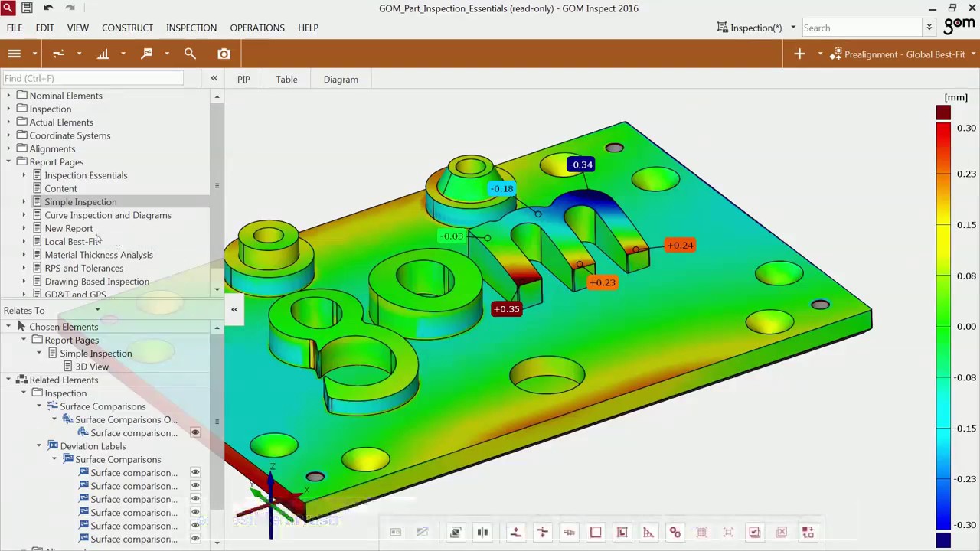Click the -0.34 deviation label
Viewport: 980px width, 551px height.
pos(580,165)
